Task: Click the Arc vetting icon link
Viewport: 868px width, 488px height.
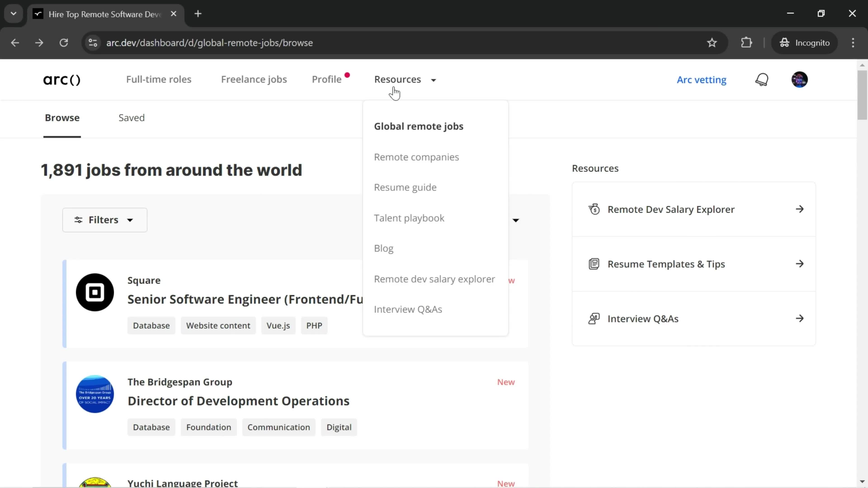Action: tap(703, 80)
